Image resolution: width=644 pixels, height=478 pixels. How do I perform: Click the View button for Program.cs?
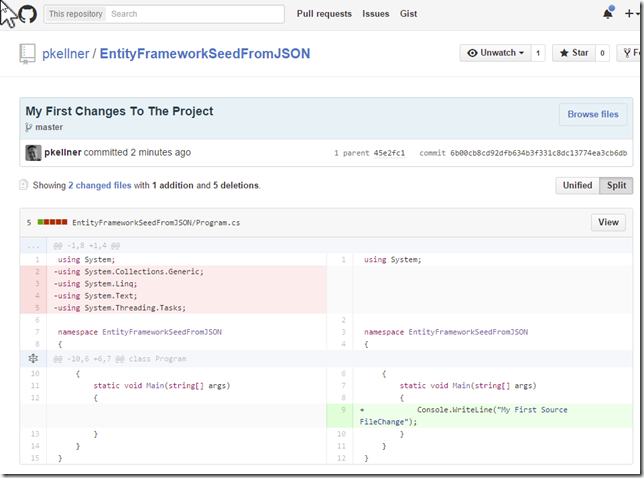coord(608,222)
